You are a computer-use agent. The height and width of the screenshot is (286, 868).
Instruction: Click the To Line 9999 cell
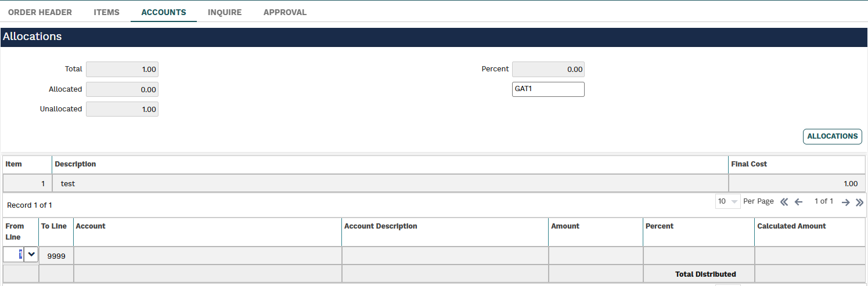[56, 255]
